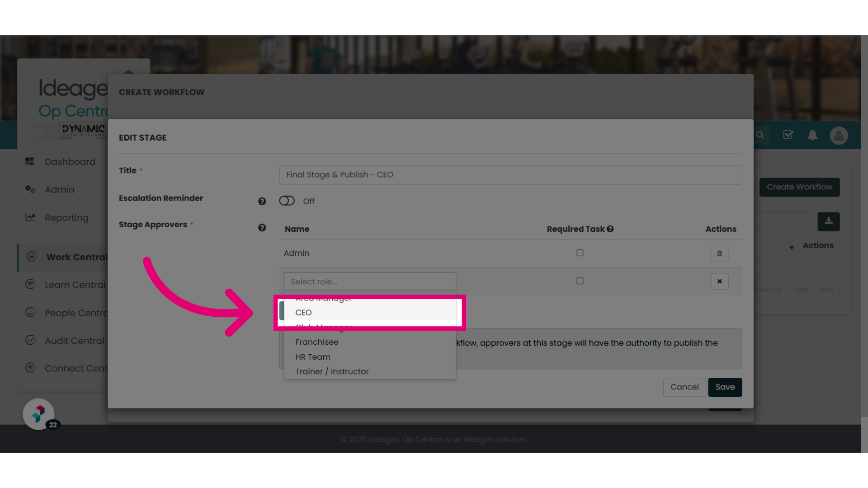Click Last pagination button
Image resolution: width=868 pixels, height=488 pixels.
[x=826, y=290]
